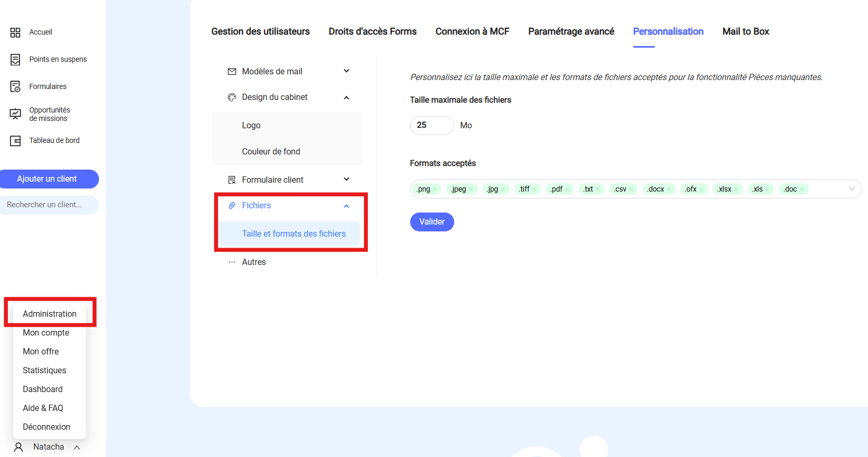The image size is (868, 457).
Task: Click the Fichiers paperclip icon
Action: pyautogui.click(x=232, y=206)
